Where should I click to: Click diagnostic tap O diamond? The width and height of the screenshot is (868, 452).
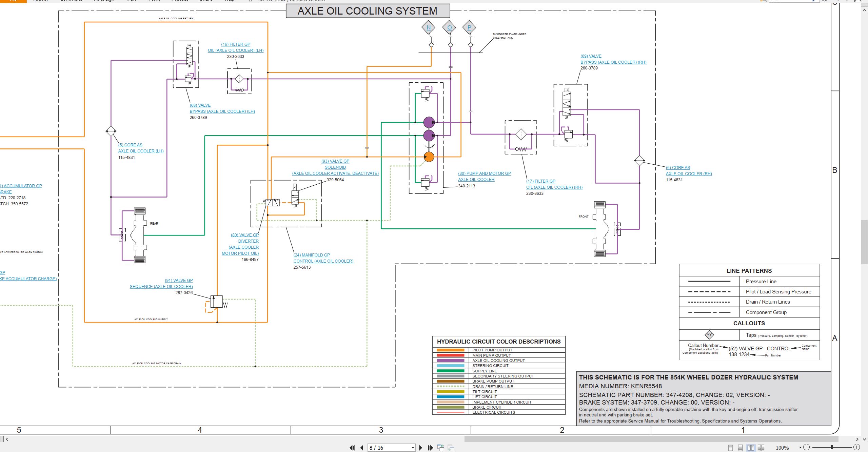(x=450, y=27)
